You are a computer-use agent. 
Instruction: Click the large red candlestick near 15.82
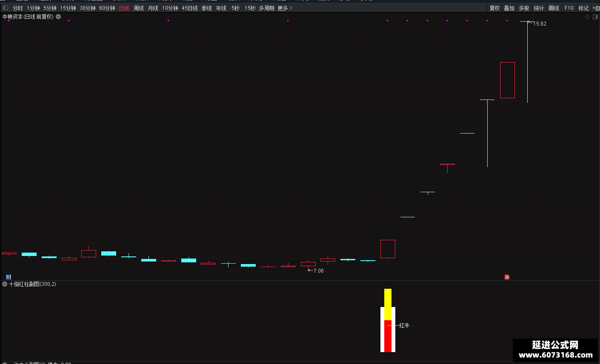click(x=507, y=80)
